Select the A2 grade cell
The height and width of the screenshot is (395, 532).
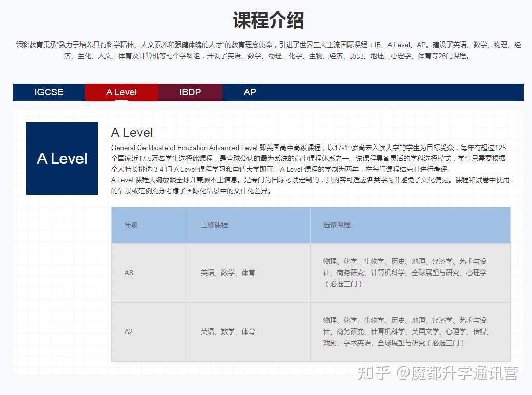coord(150,332)
